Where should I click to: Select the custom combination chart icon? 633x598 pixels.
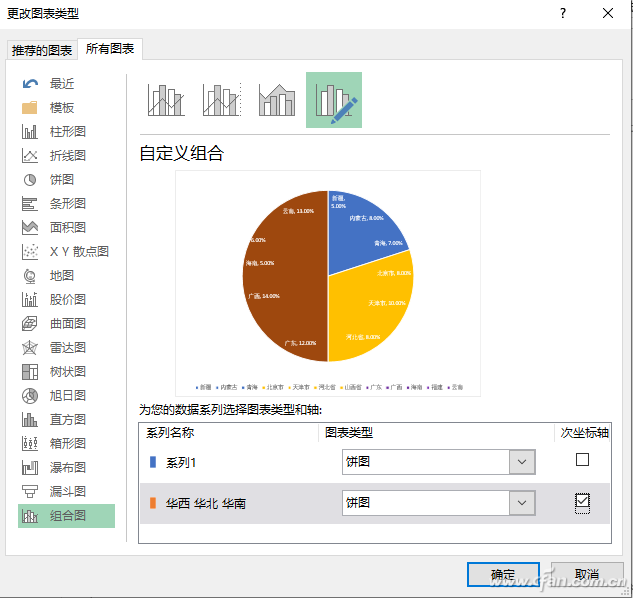pyautogui.click(x=334, y=100)
